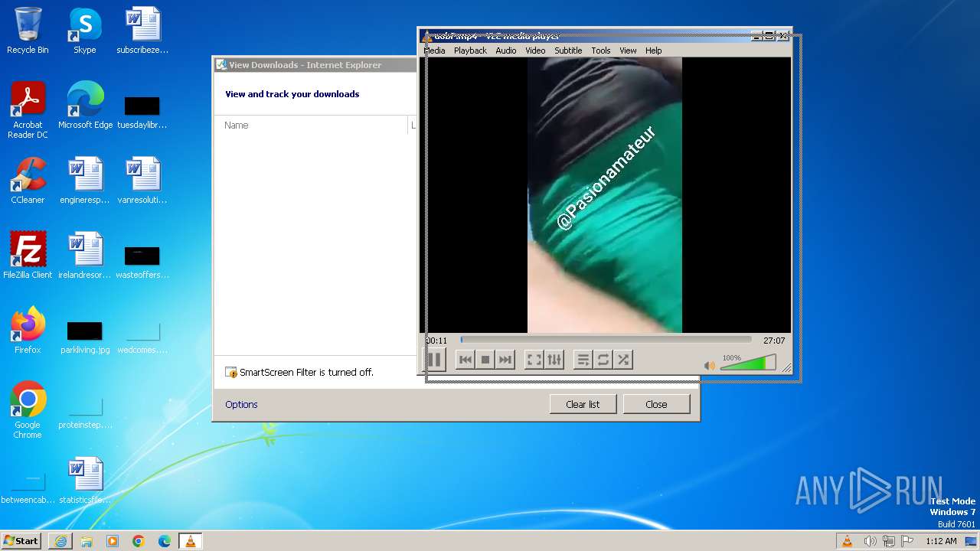This screenshot has width=980, height=551.
Task: Open VLC Tools menu
Action: click(601, 51)
